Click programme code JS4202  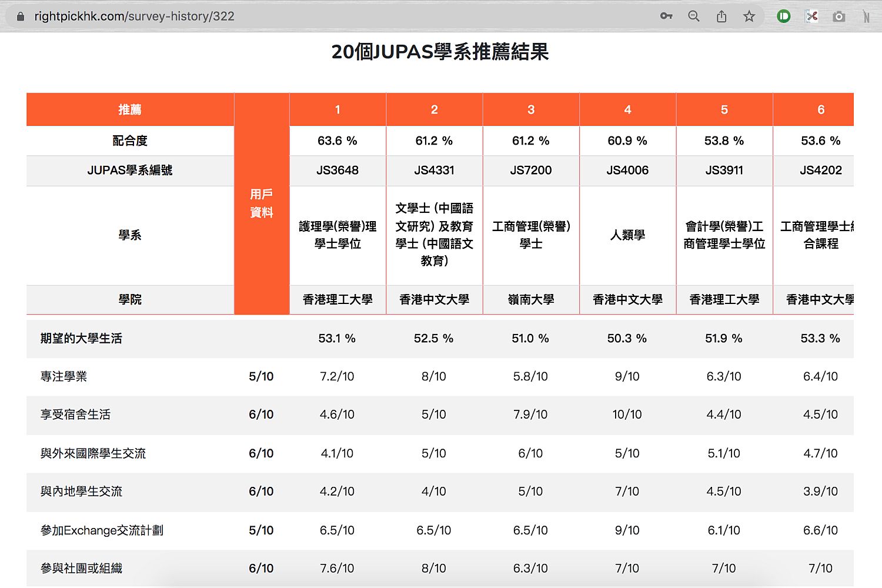(x=821, y=171)
